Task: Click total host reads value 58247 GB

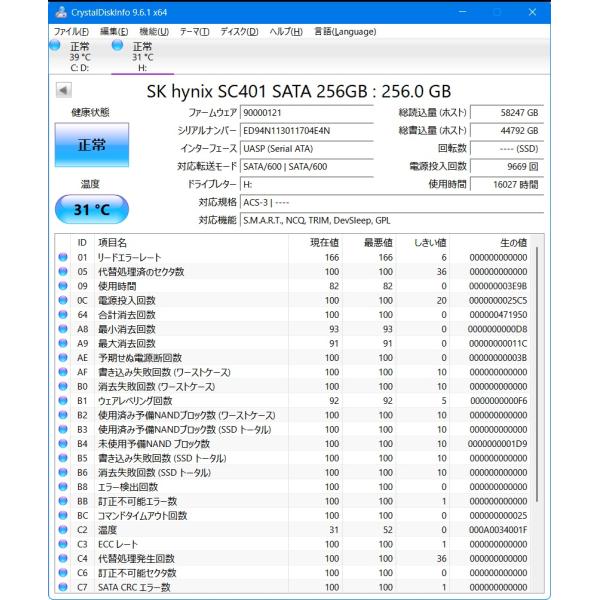Action: (507, 112)
